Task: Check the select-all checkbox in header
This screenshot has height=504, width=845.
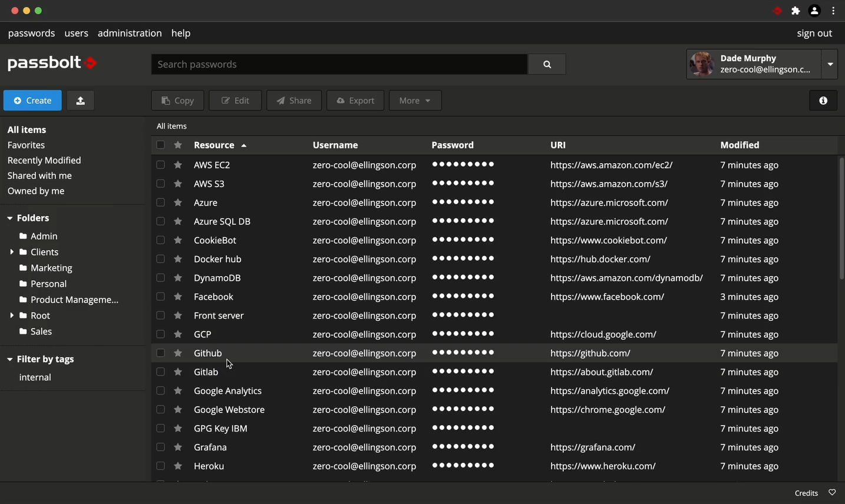Action: 160,145
